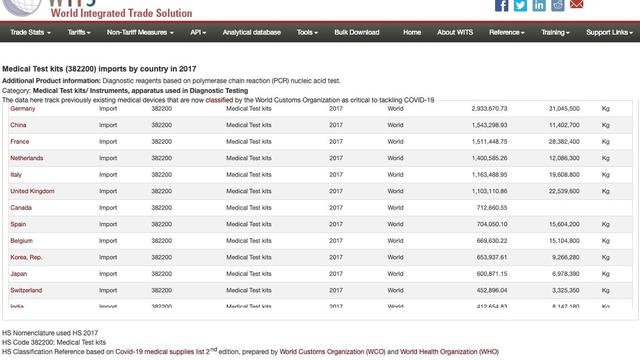
Task: Open the 'classified' link in the description
Action: [x=219, y=100]
